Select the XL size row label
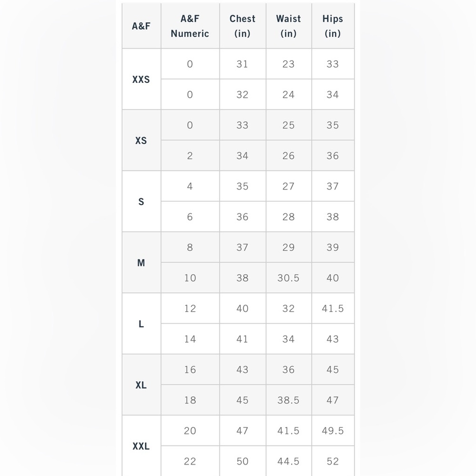476x476 pixels. [141, 385]
